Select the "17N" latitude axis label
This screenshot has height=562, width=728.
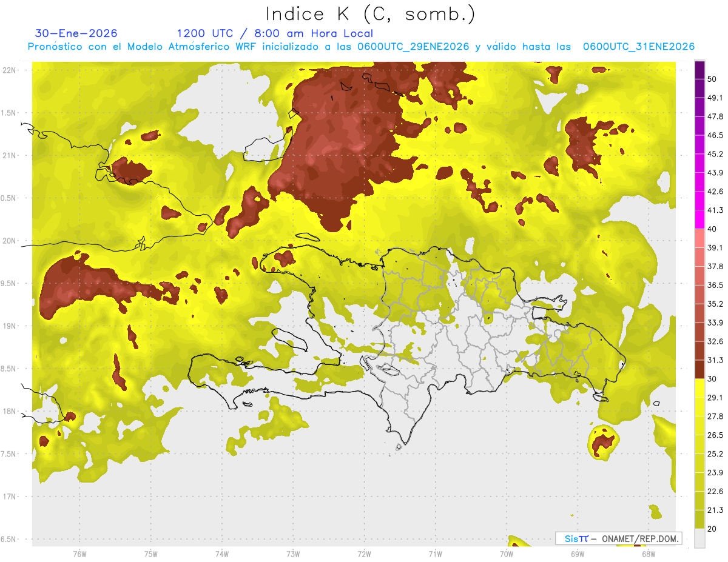10,497
